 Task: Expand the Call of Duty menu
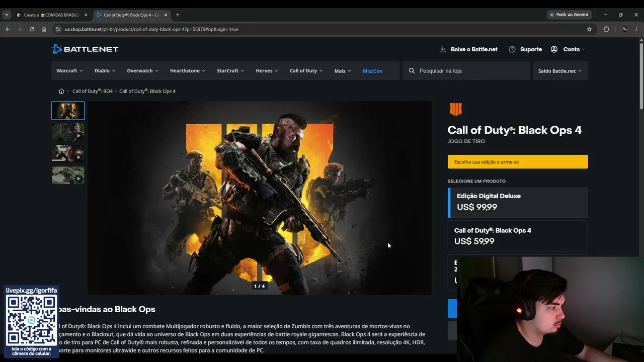pos(306,71)
